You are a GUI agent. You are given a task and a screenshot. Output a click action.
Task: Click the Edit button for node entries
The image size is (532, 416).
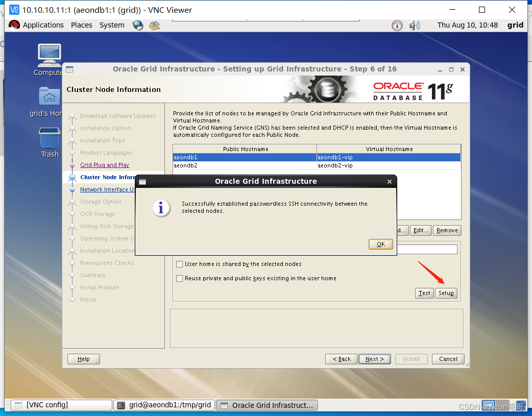point(420,230)
